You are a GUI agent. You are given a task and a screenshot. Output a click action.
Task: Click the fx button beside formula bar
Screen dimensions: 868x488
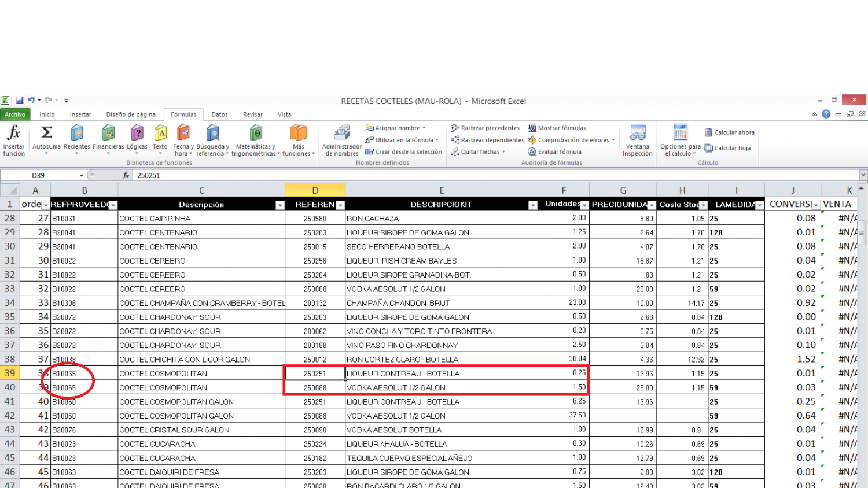[x=126, y=175]
